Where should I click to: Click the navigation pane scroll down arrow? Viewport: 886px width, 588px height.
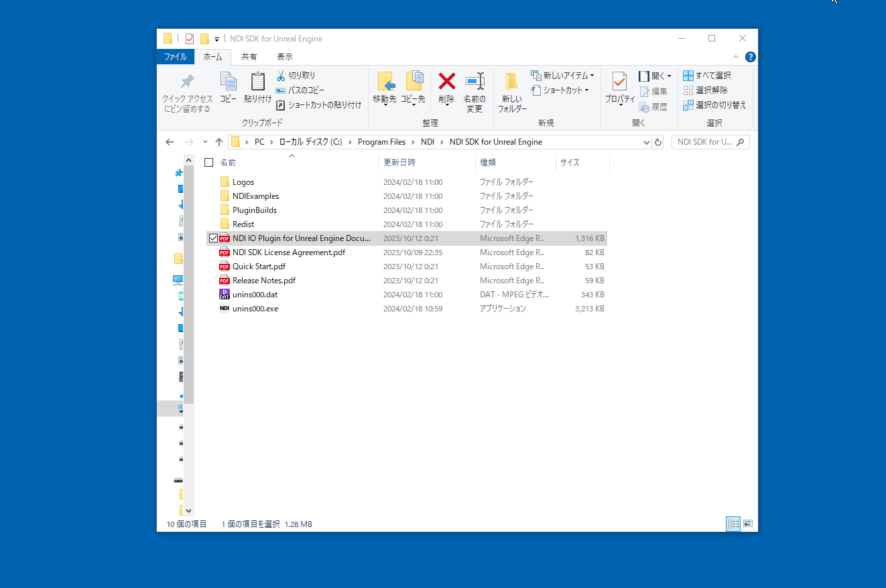[188, 510]
